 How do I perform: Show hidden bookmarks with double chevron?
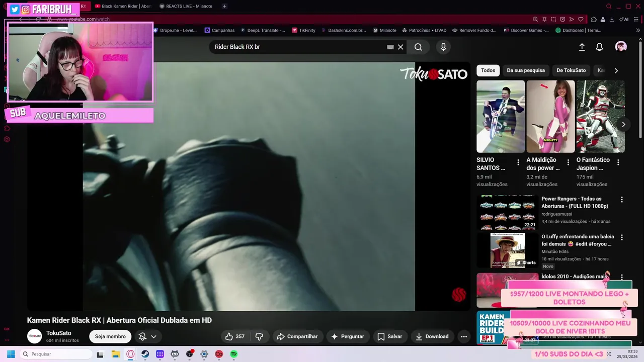(x=638, y=30)
